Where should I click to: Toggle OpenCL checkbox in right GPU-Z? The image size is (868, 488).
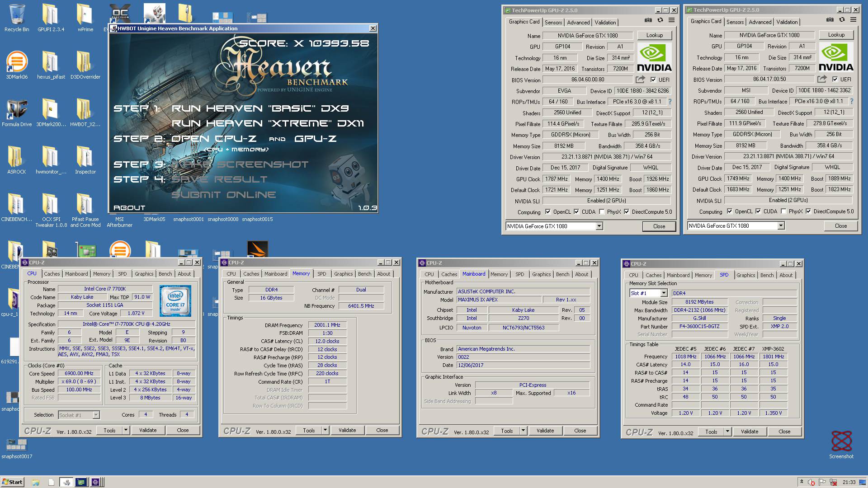(730, 211)
